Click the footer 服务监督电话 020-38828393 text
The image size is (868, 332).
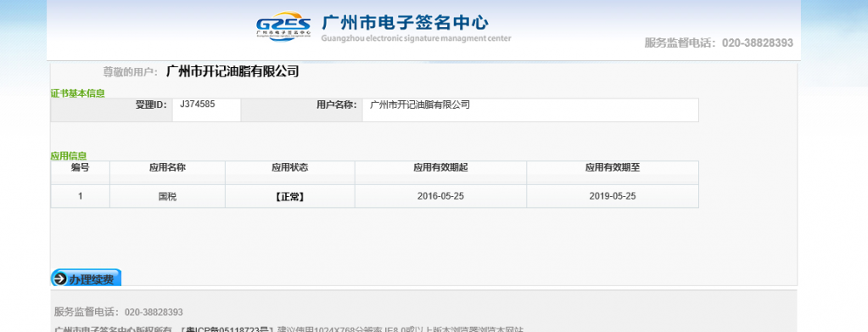(x=119, y=312)
